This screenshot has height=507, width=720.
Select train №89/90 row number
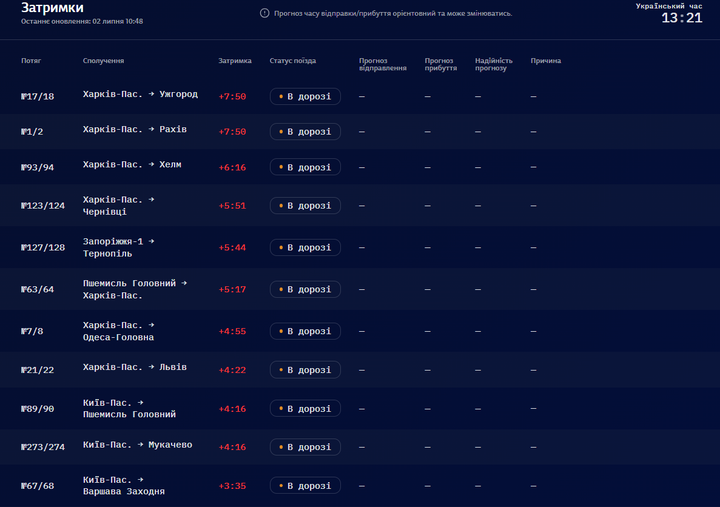pos(38,409)
